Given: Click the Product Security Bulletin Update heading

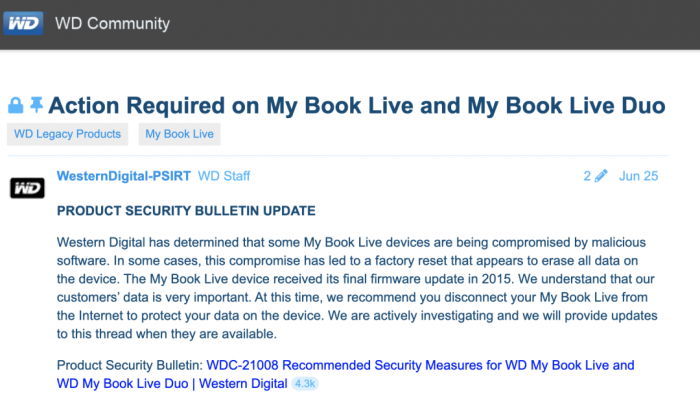Looking at the screenshot, I should pos(186,211).
